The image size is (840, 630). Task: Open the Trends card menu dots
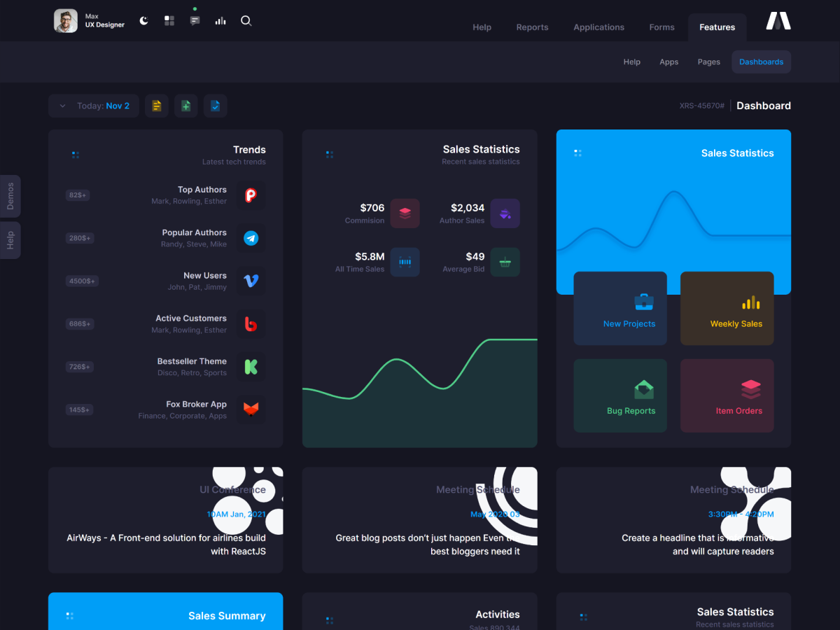point(76,155)
